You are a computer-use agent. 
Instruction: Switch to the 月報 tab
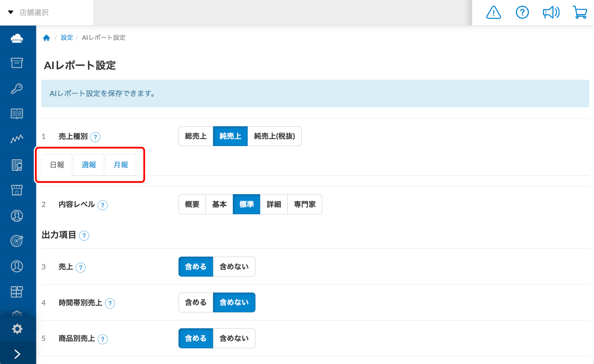point(121,165)
